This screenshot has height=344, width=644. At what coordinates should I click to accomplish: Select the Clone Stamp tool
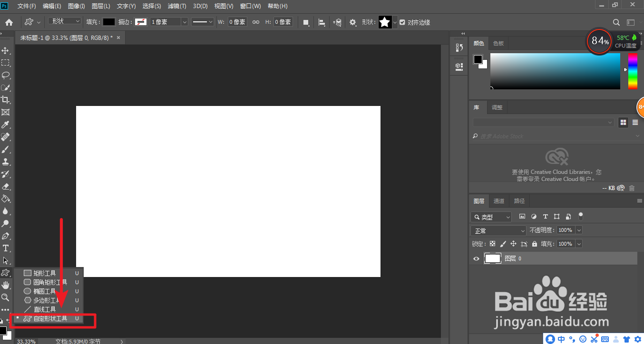[6, 162]
